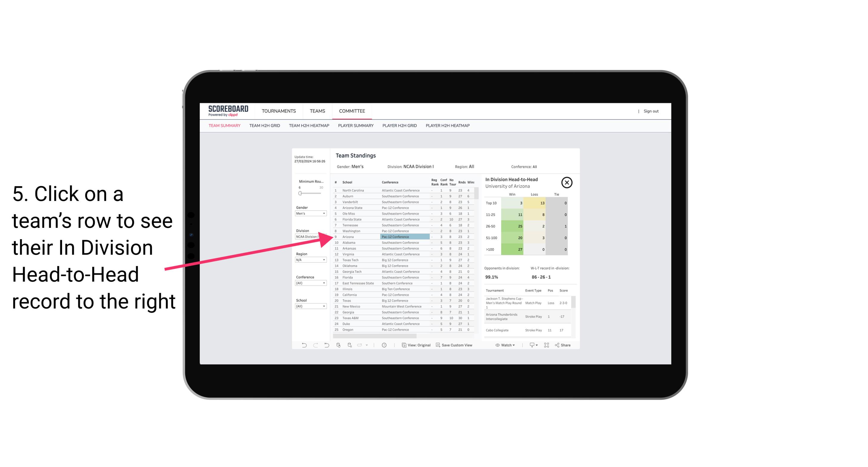Click the redo icon in toolbar

tap(315, 345)
